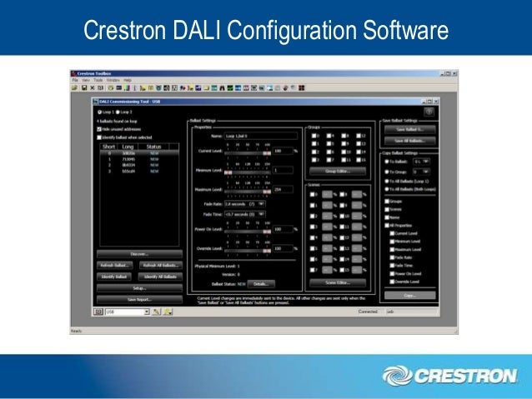
Task: Select the Loop 1 radio button
Action: coord(100,112)
